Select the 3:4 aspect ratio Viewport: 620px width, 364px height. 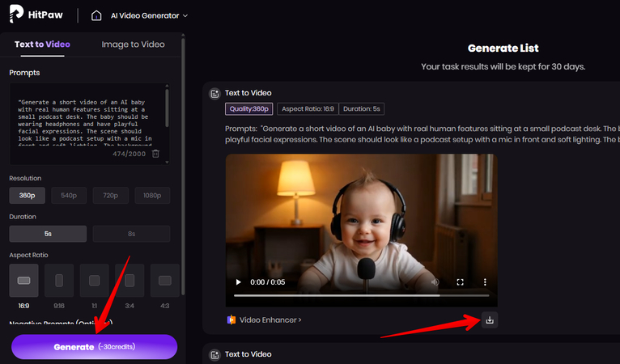click(x=130, y=281)
